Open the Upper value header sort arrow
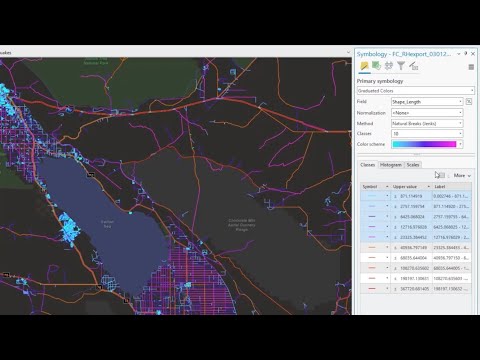Viewport: 480px width, 360px height. click(429, 186)
